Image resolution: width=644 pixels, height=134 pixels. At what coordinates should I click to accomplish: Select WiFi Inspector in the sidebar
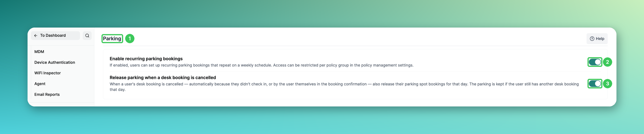tap(48, 73)
